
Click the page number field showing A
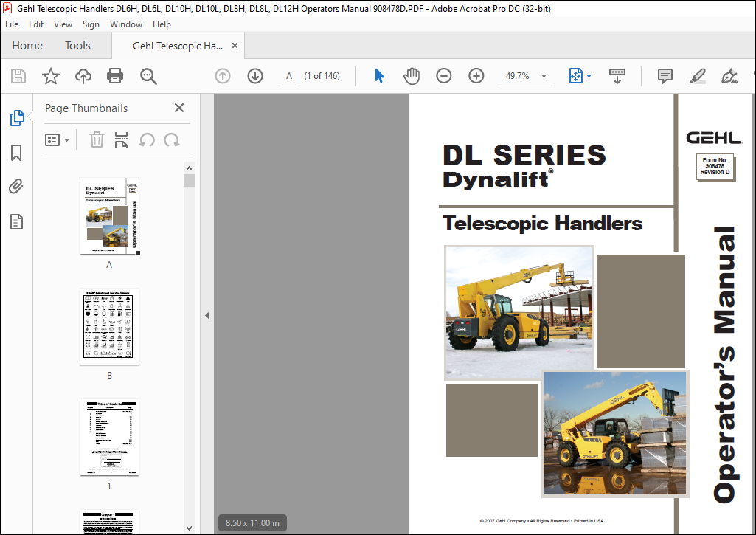coord(289,76)
